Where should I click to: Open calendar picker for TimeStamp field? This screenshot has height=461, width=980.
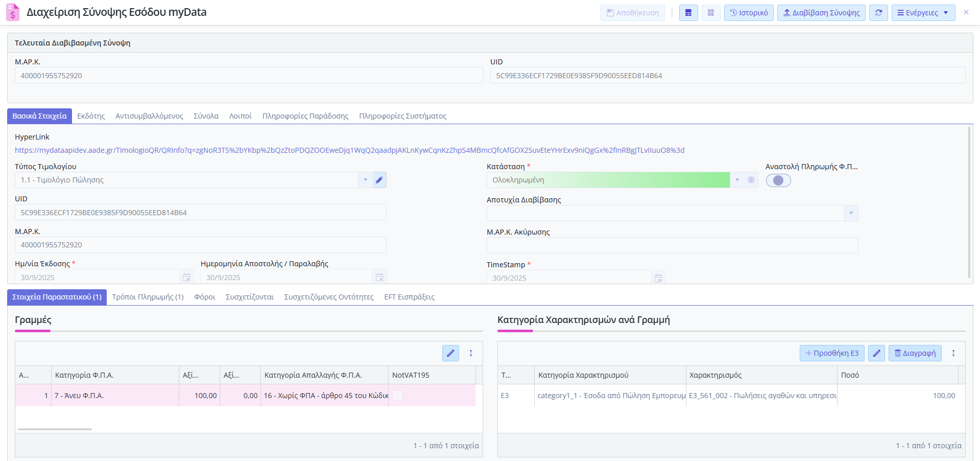pos(658,278)
